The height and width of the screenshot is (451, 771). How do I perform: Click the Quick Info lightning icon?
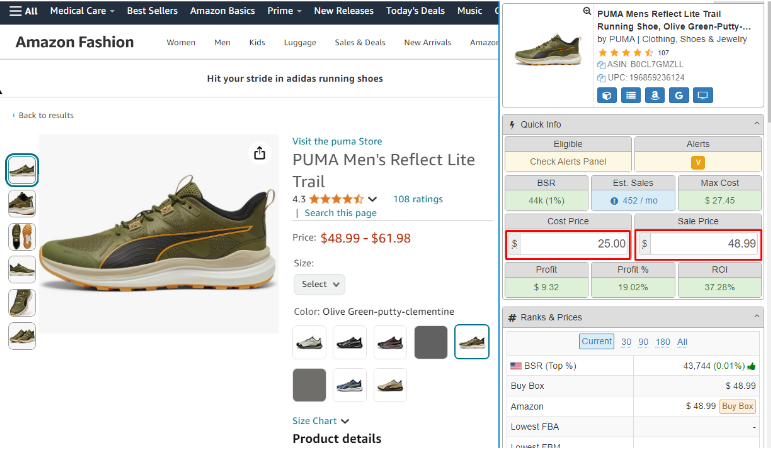512,124
